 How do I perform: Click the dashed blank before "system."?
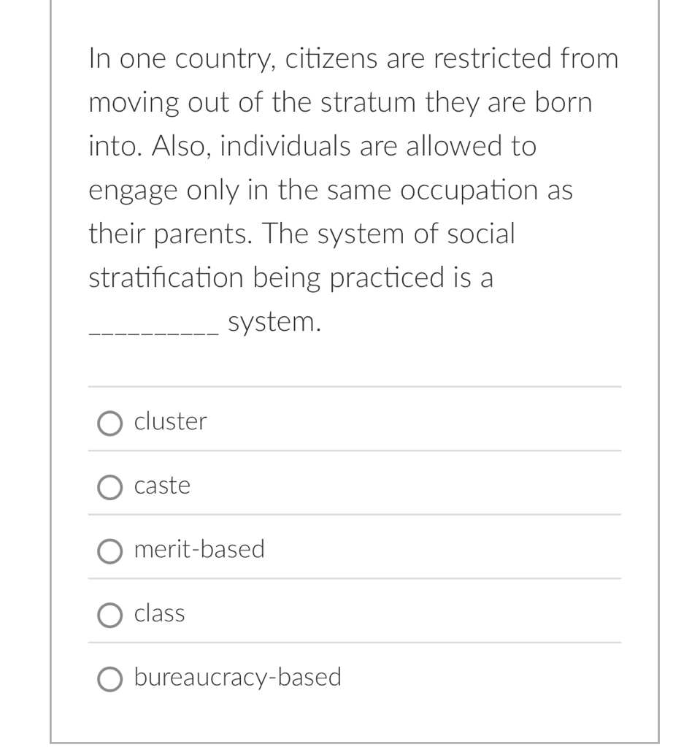(153, 332)
